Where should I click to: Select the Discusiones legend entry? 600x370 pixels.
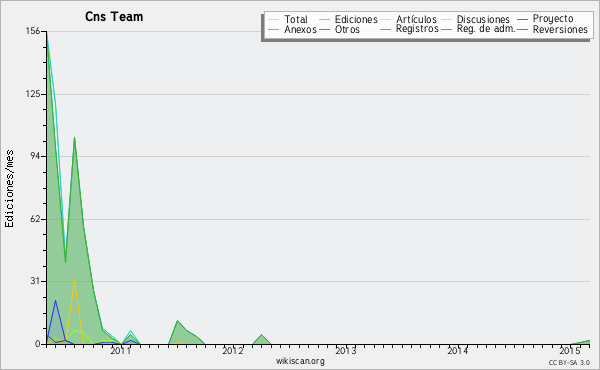tap(483, 19)
